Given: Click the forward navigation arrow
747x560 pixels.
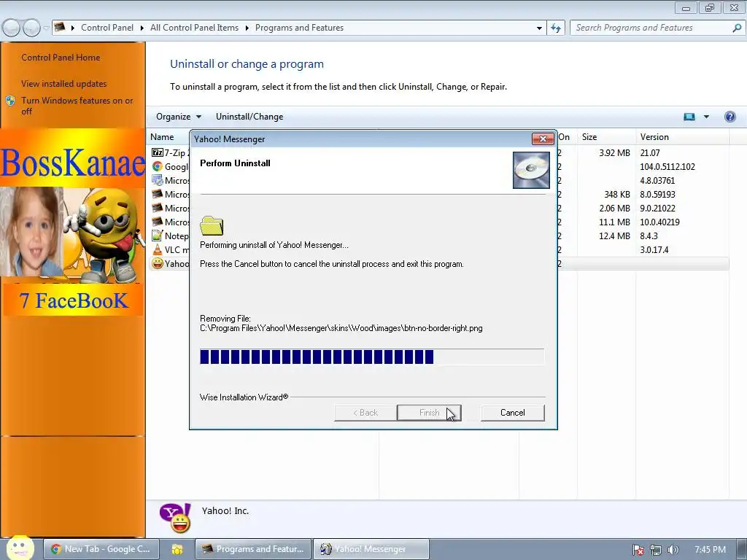Looking at the screenshot, I should 32,28.
